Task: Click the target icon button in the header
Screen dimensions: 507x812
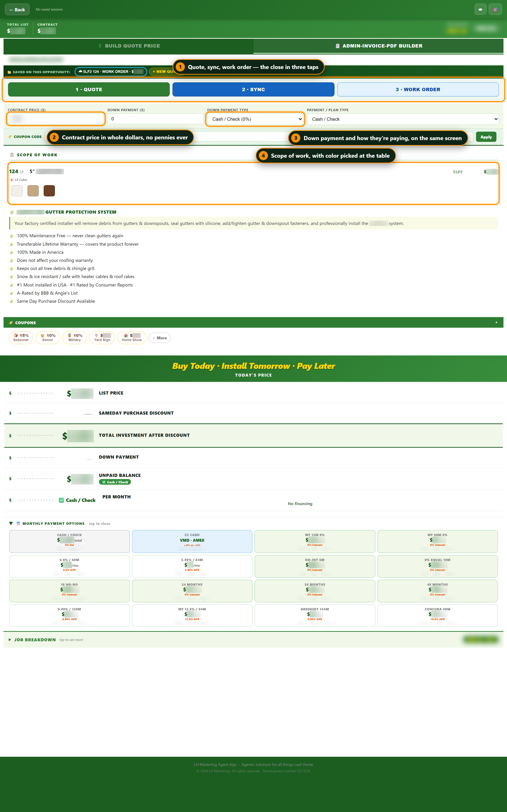Action: coord(495,9)
